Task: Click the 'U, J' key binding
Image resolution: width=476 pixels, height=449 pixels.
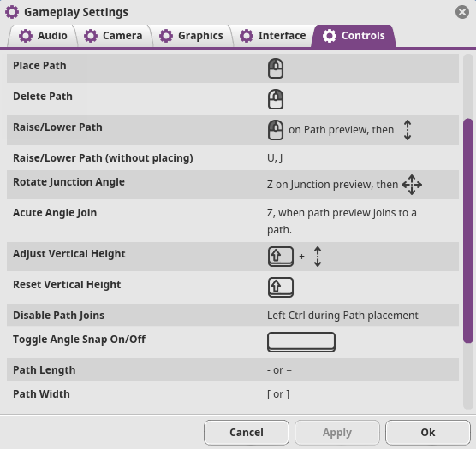Action: 275,158
